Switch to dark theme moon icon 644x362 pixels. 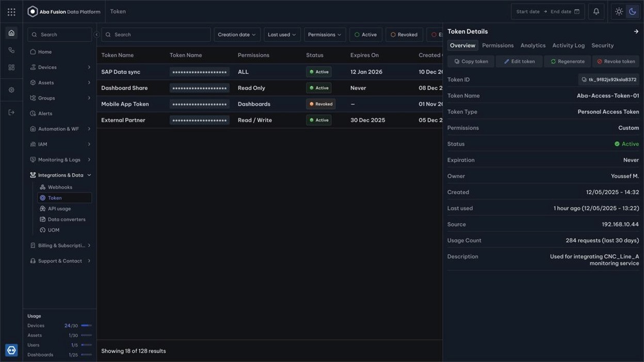[632, 11]
